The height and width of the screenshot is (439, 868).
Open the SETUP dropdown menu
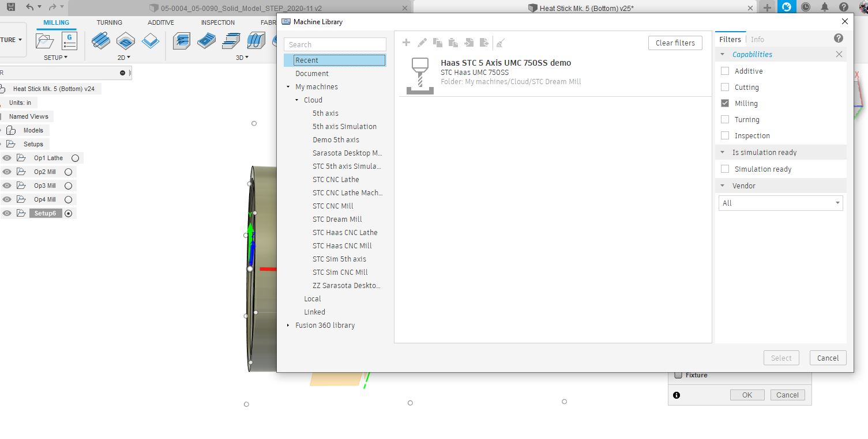(56, 58)
